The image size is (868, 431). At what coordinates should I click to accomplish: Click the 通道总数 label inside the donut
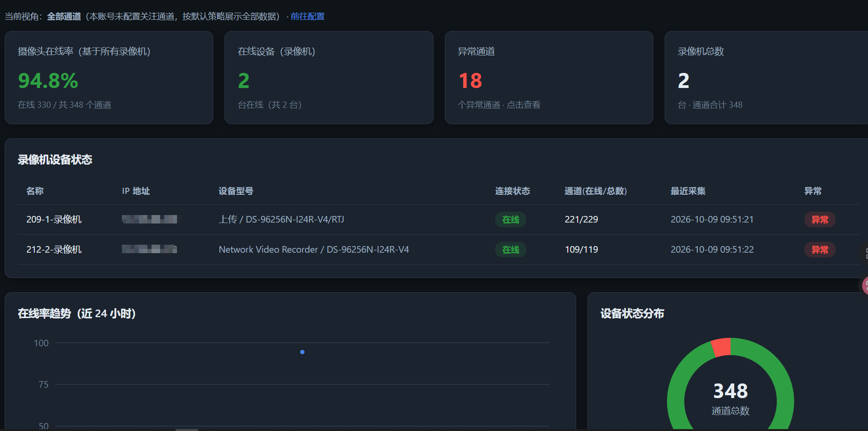coord(731,411)
